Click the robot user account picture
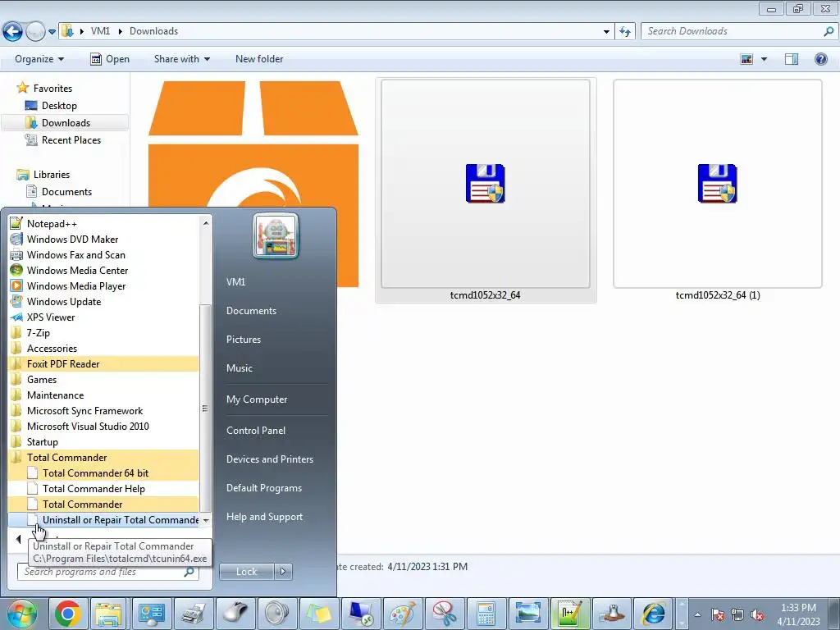 click(x=276, y=235)
